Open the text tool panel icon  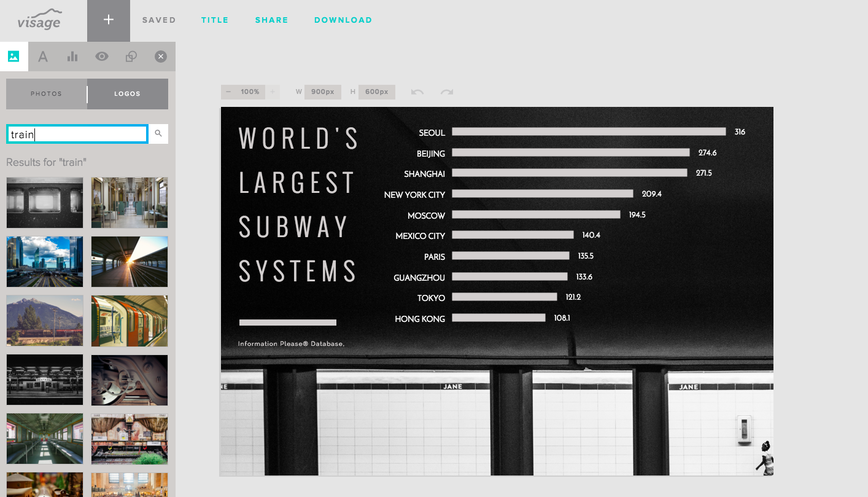43,57
